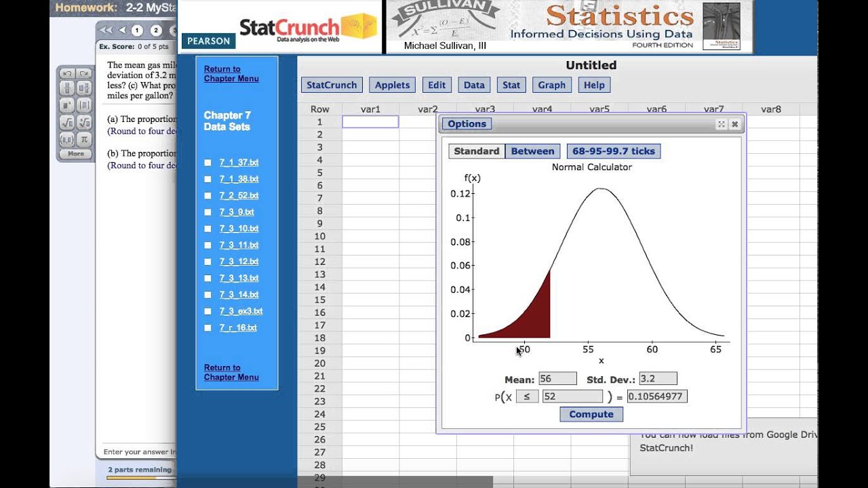Check the 7_r_16.txt data set box
Image resolution: width=868 pixels, height=488 pixels.
click(208, 328)
